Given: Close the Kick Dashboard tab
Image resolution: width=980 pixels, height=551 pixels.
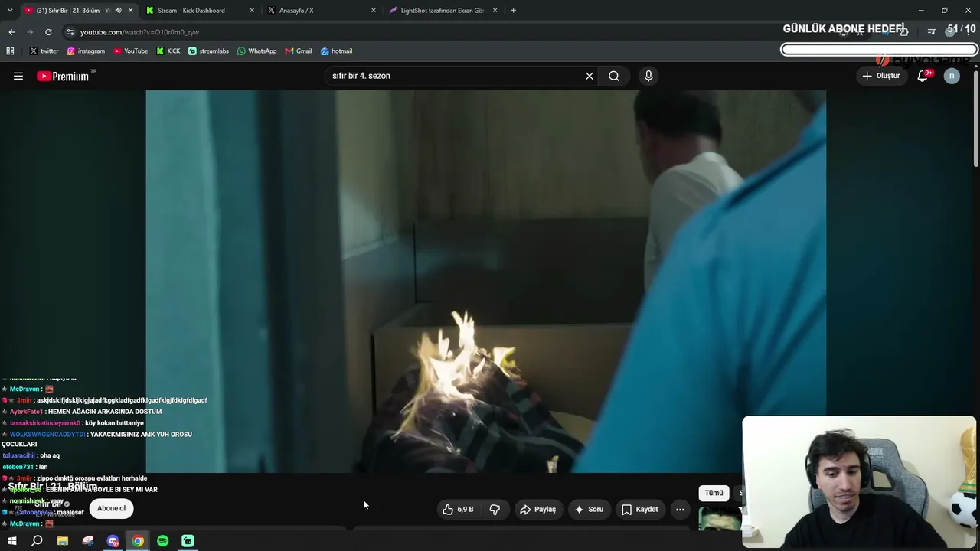Looking at the screenshot, I should coord(252,11).
